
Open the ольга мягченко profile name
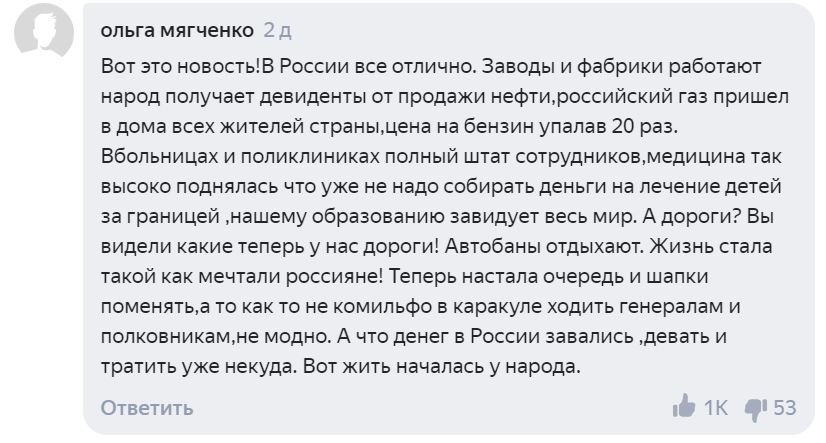tap(178, 30)
